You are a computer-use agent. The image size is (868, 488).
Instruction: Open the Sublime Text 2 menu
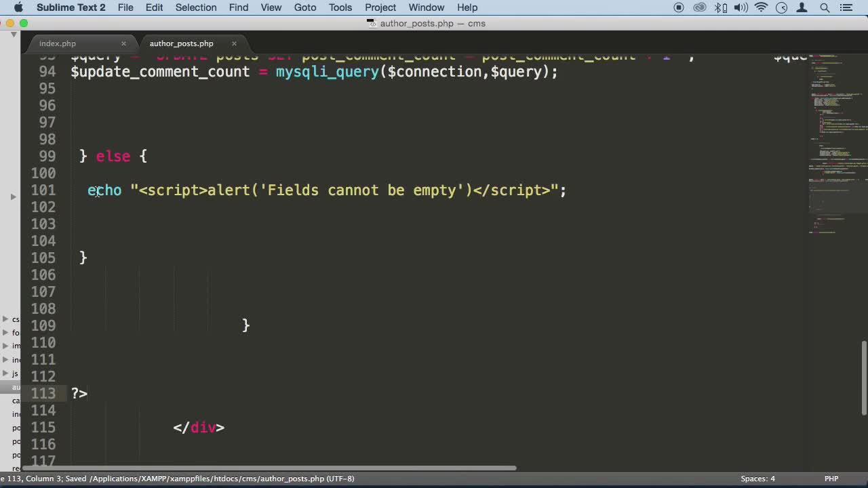click(71, 7)
